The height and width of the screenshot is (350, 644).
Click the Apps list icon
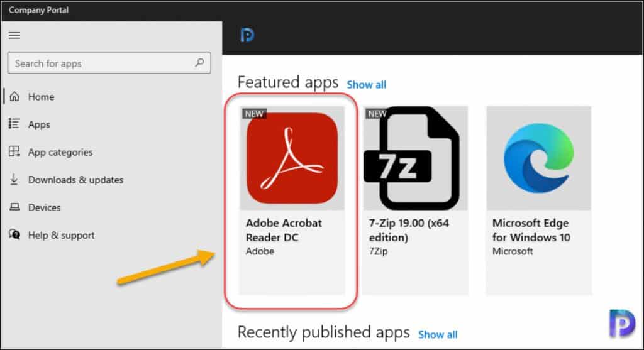point(14,124)
